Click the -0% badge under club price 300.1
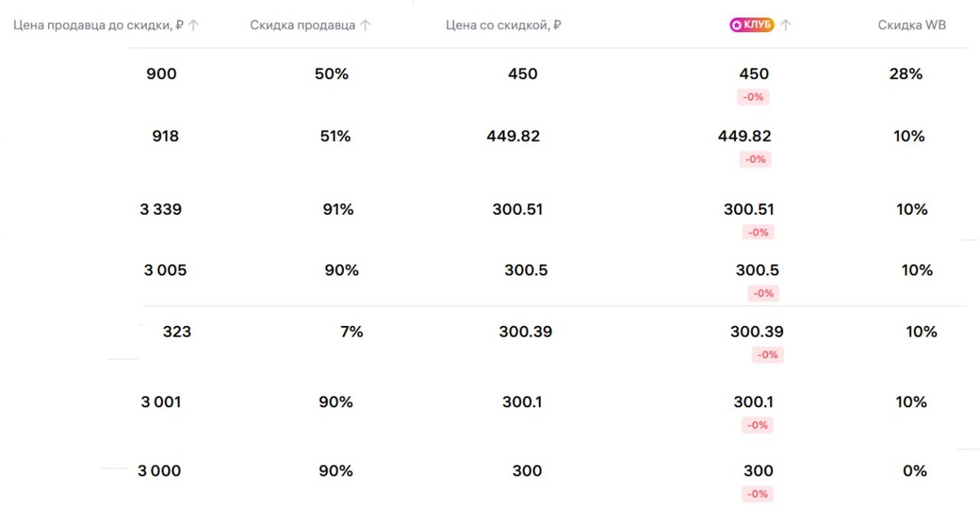 coord(757,425)
